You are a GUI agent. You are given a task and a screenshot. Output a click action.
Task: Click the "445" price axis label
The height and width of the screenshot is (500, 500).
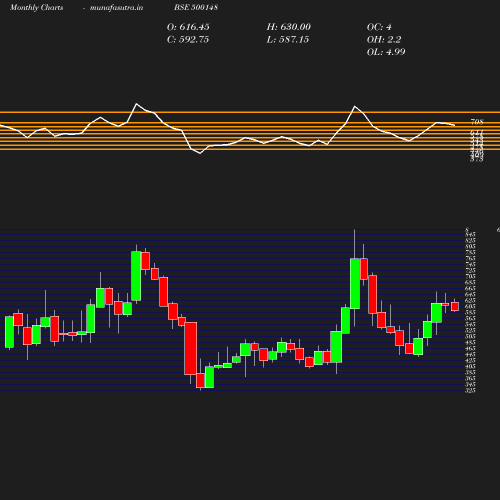pyautogui.click(x=470, y=354)
